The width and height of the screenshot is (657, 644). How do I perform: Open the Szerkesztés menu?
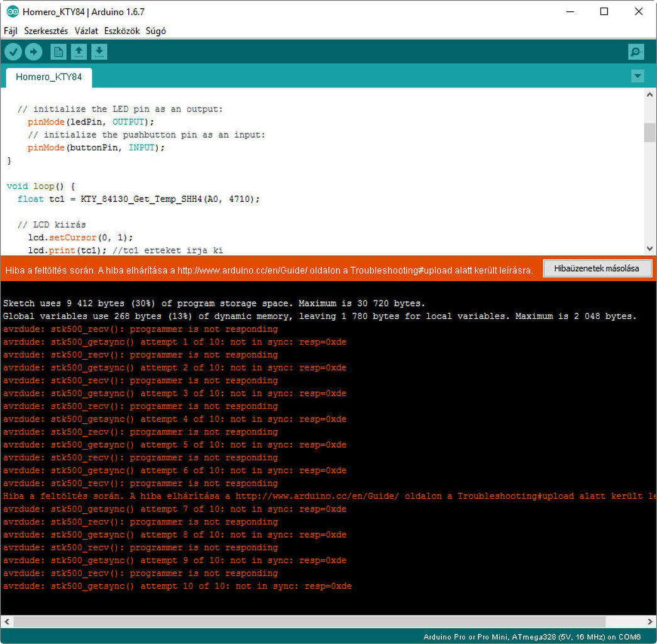coord(46,31)
